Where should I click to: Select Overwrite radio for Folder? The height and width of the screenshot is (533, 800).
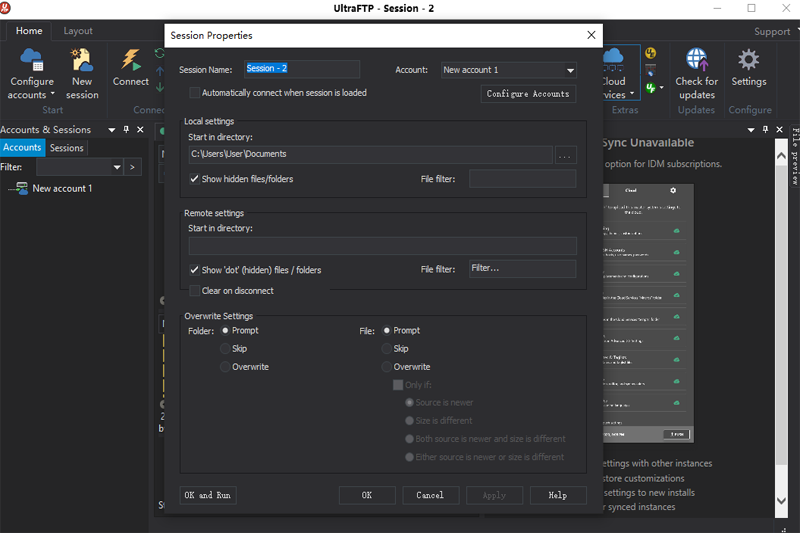225,367
